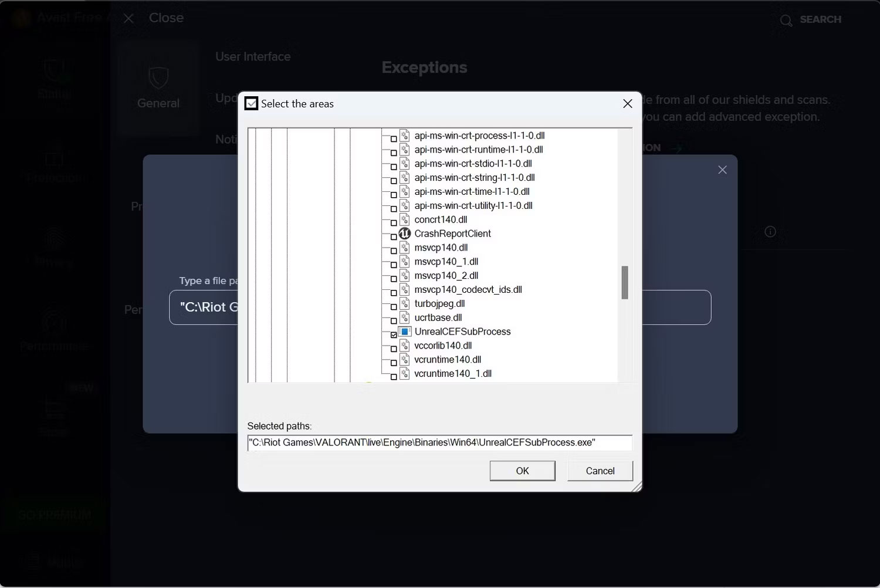The image size is (880, 588).
Task: Click the CrashReportClient Unreal icon
Action: [x=405, y=234]
